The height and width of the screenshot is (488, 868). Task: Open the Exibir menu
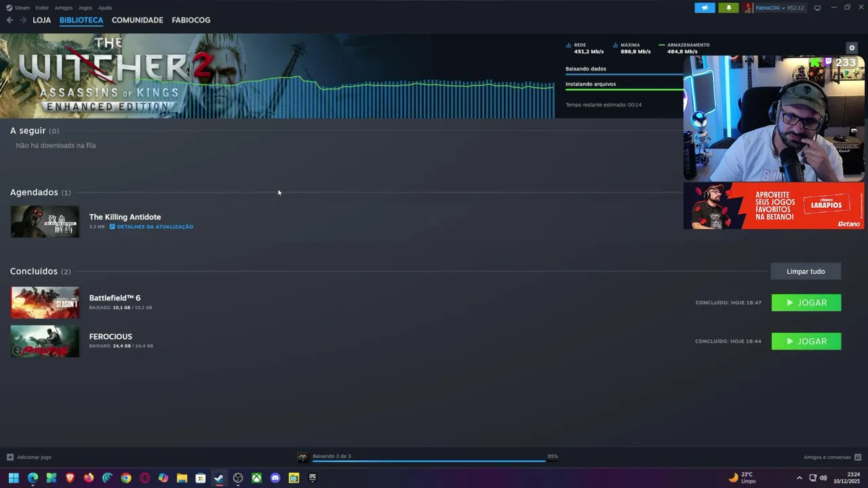pyautogui.click(x=42, y=7)
